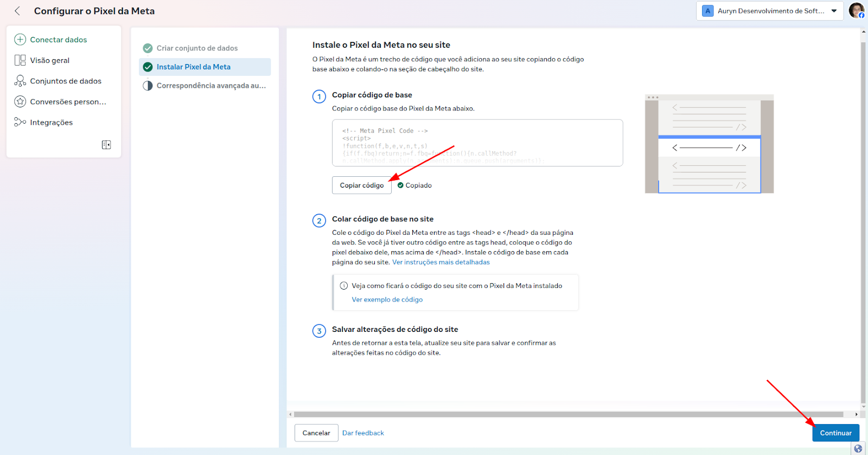Image resolution: width=868 pixels, height=455 pixels.
Task: Click the Copiado status text
Action: point(419,185)
